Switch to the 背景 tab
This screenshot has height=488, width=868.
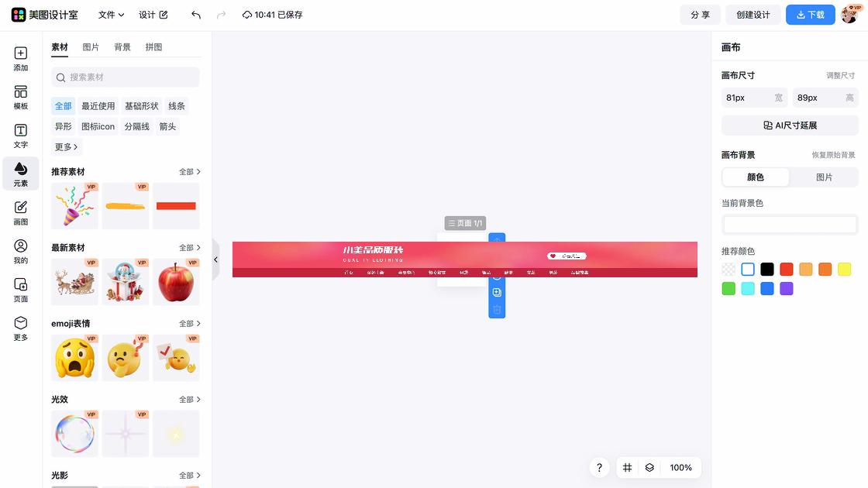[x=122, y=47]
